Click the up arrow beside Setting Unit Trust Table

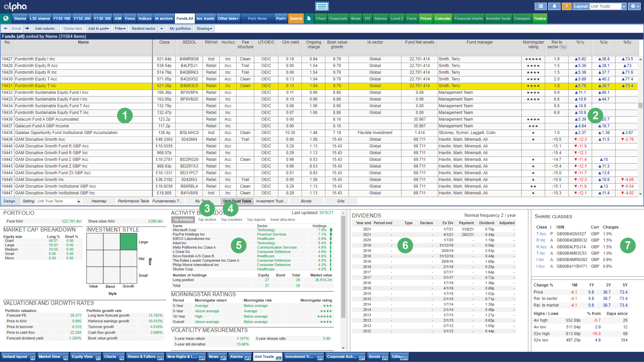point(79,201)
